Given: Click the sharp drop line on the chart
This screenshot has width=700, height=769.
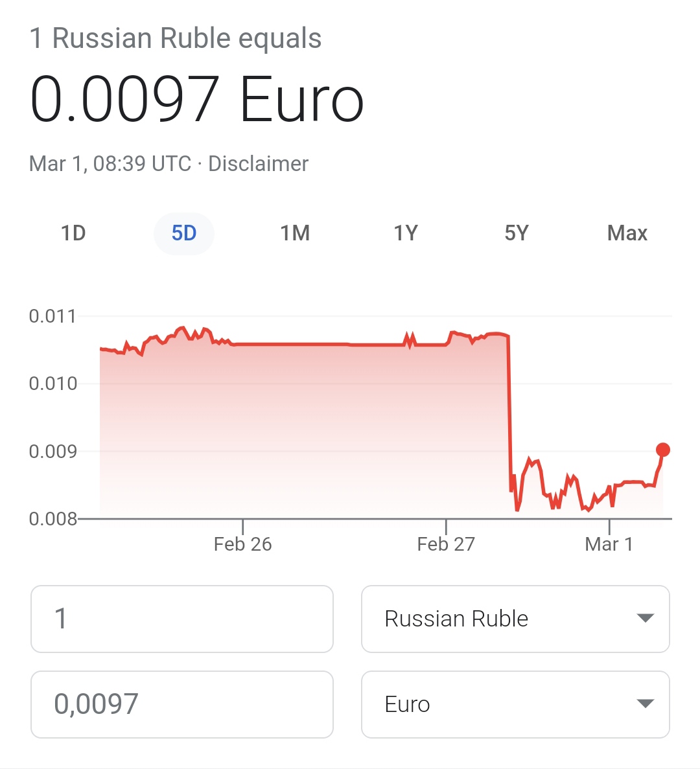Looking at the screenshot, I should [509, 413].
